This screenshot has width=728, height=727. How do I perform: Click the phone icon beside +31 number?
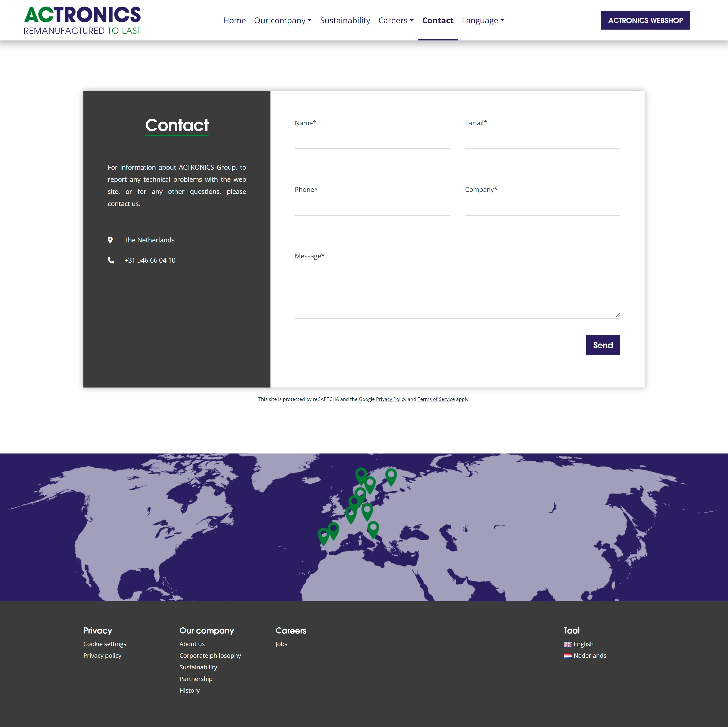point(111,260)
